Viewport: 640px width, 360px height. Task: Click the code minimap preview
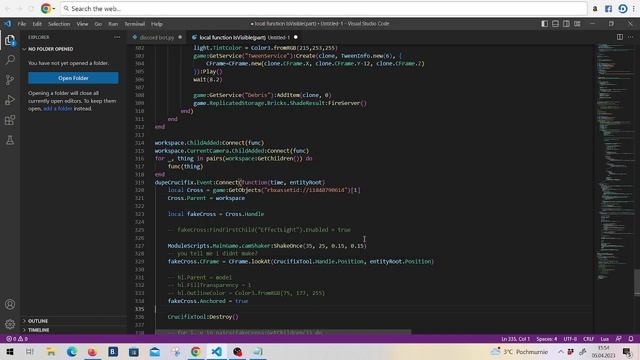[614, 163]
